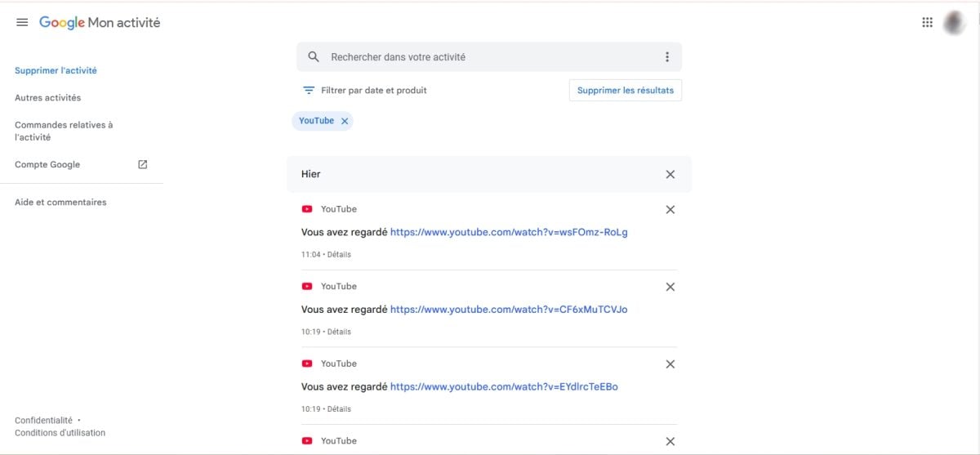This screenshot has height=455, width=980.
Task: Show Détails for the 11:04 entry
Action: 339,255
